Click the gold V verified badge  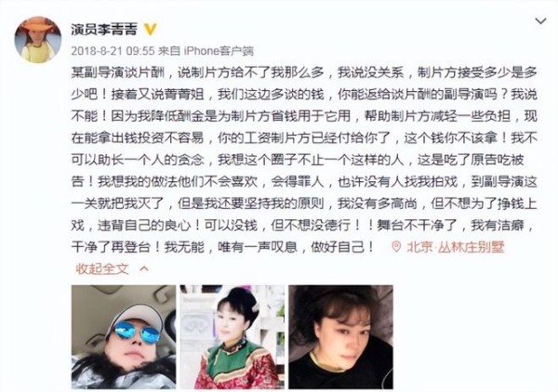pos(150,29)
